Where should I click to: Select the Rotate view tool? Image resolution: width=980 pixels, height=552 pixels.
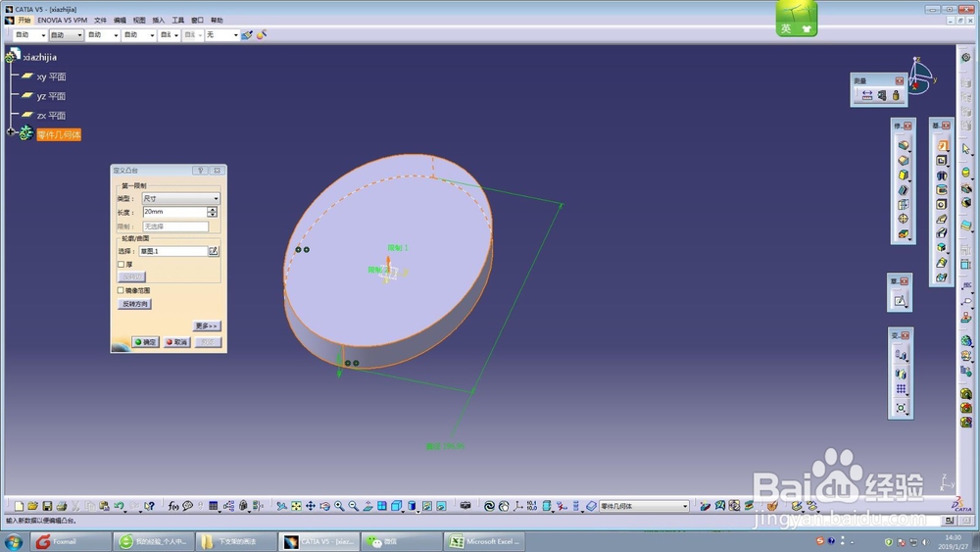coord(325,506)
